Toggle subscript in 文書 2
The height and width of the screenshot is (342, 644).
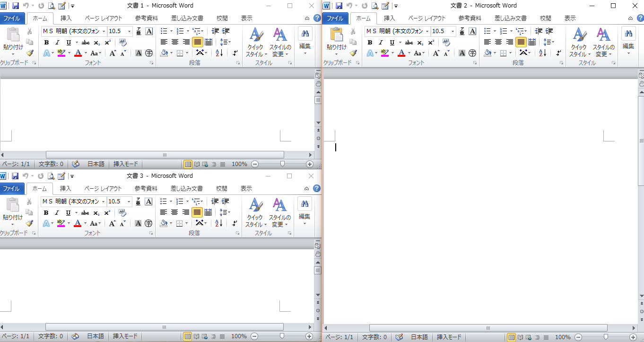(420, 42)
